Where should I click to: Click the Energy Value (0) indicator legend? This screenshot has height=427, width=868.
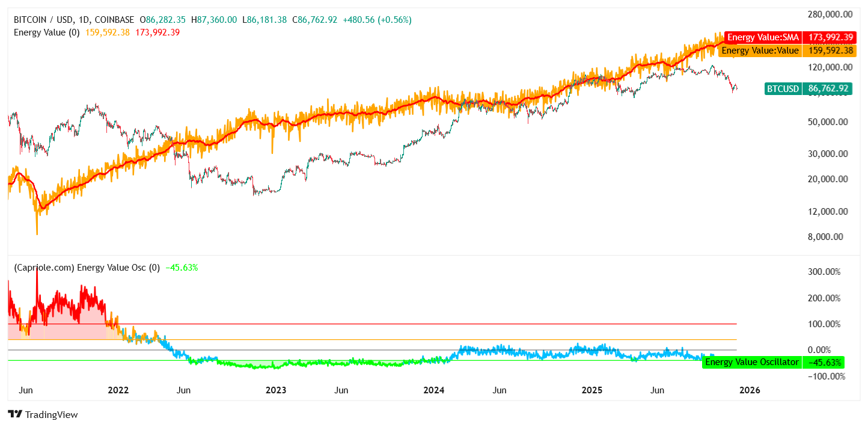point(46,32)
